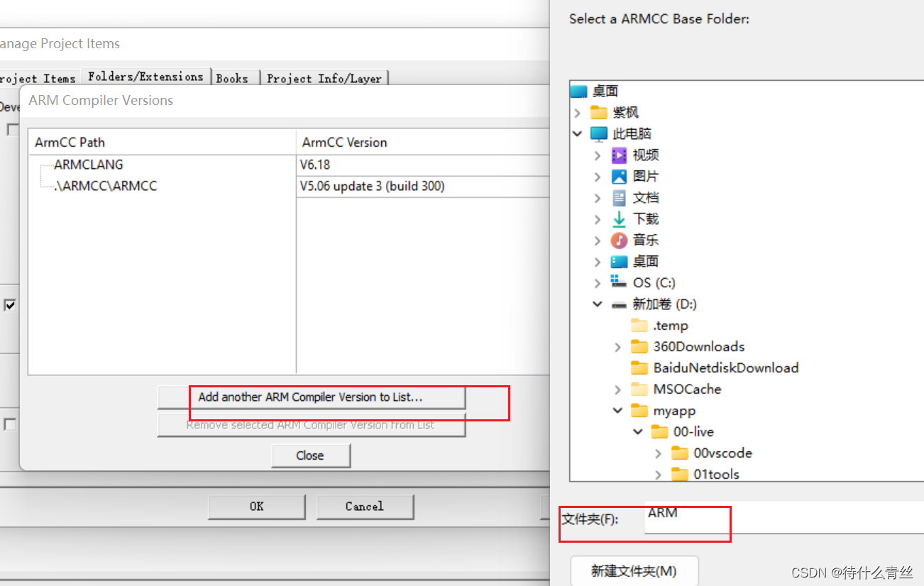Expand the 下载 node
924x586 pixels.
click(598, 219)
